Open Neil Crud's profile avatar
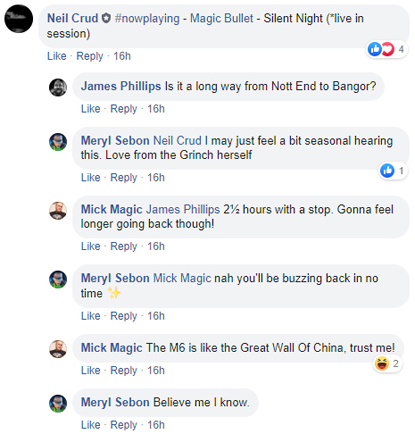The image size is (415, 434). point(19,19)
